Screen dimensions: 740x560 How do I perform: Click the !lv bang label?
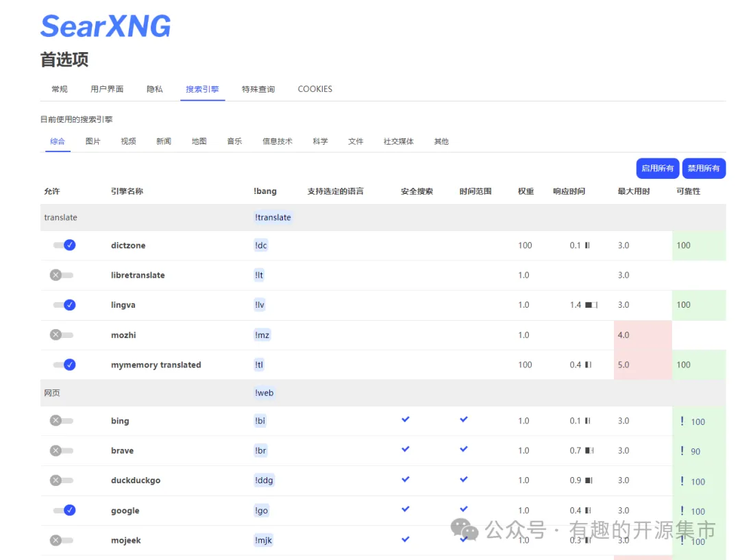tap(260, 304)
